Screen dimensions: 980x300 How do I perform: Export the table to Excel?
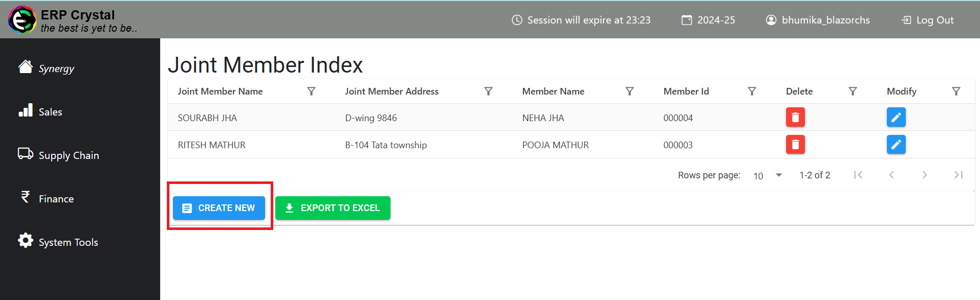point(333,208)
